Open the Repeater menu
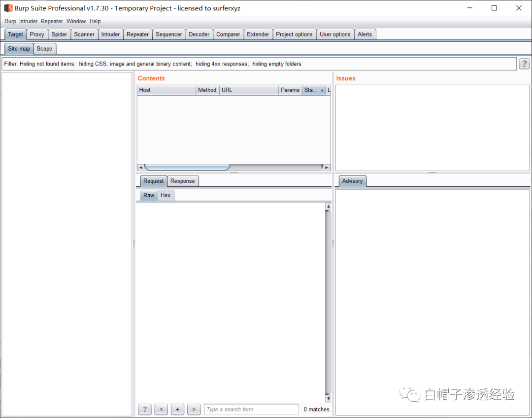 [52, 21]
